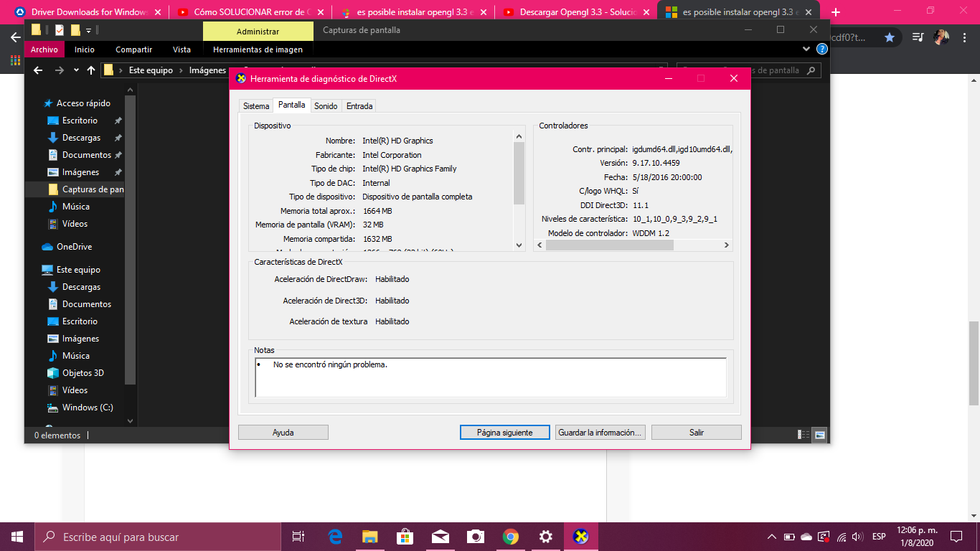Open the Inicio ribbon tab
The width and height of the screenshot is (980, 551).
coord(85,50)
